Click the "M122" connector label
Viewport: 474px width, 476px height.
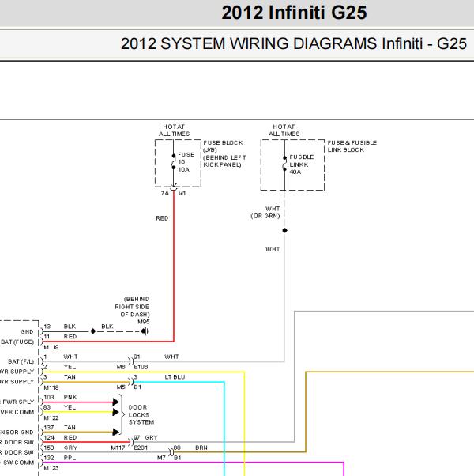tap(51, 418)
